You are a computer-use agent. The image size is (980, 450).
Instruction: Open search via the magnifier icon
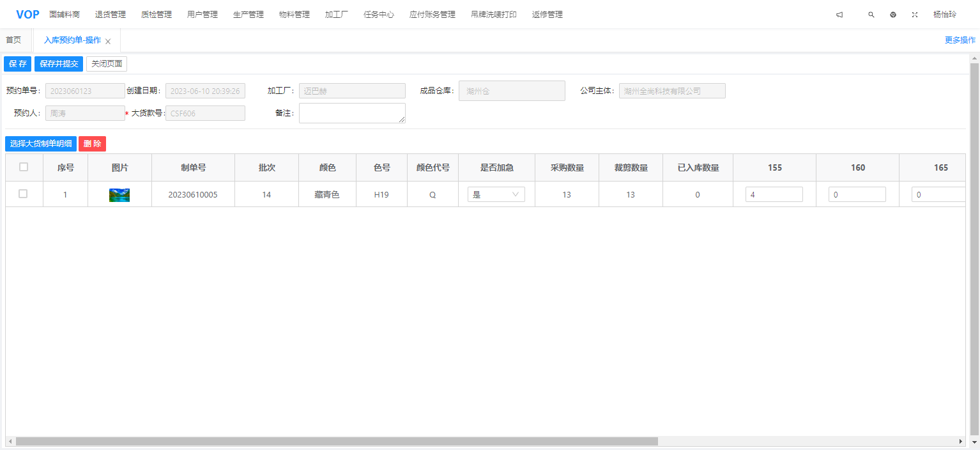871,15
